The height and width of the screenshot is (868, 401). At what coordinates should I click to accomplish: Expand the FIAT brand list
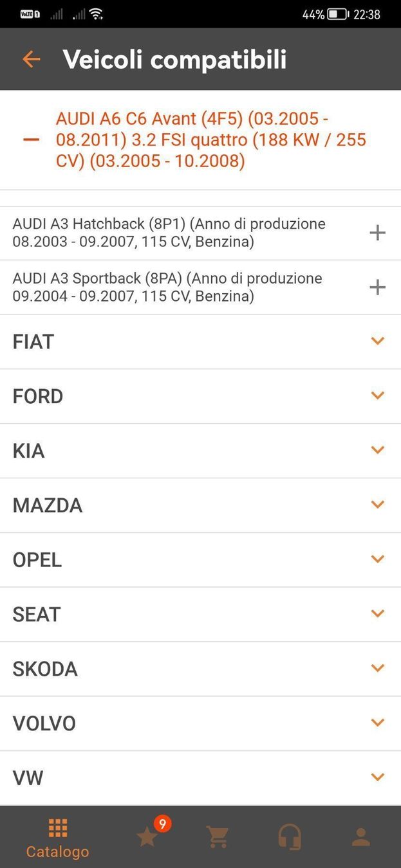tap(377, 341)
